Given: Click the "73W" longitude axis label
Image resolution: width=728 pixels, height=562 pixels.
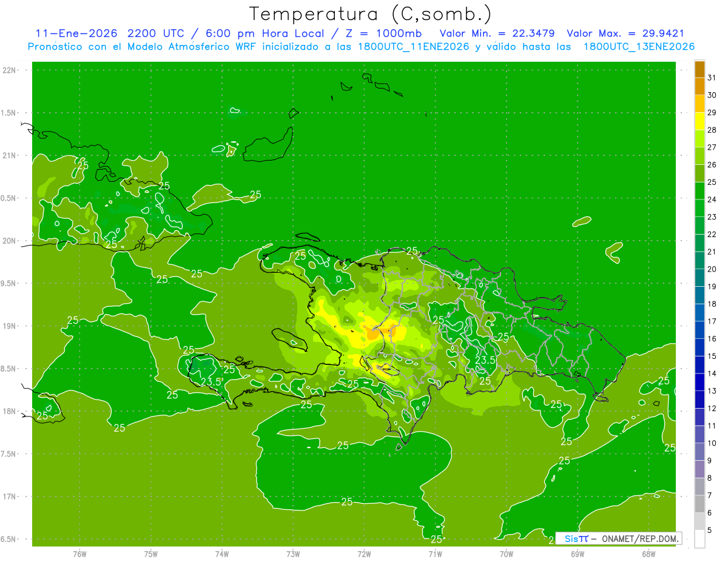Looking at the screenshot, I should (293, 554).
